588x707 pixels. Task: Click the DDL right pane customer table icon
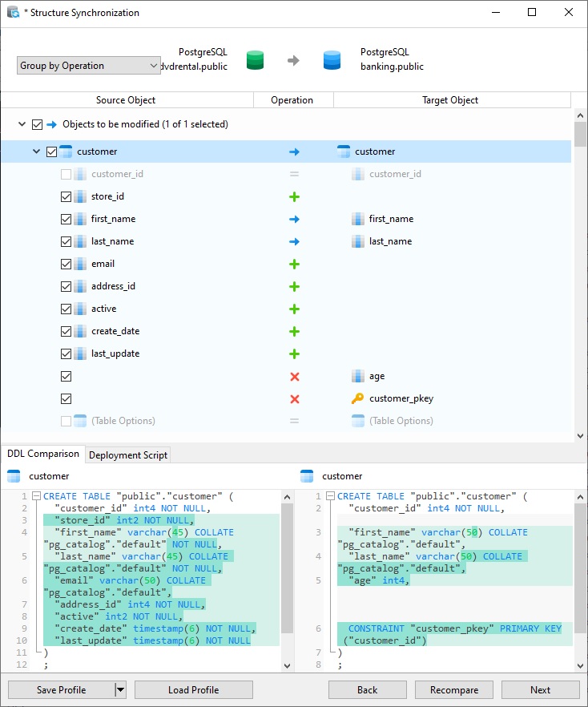pyautogui.click(x=307, y=476)
